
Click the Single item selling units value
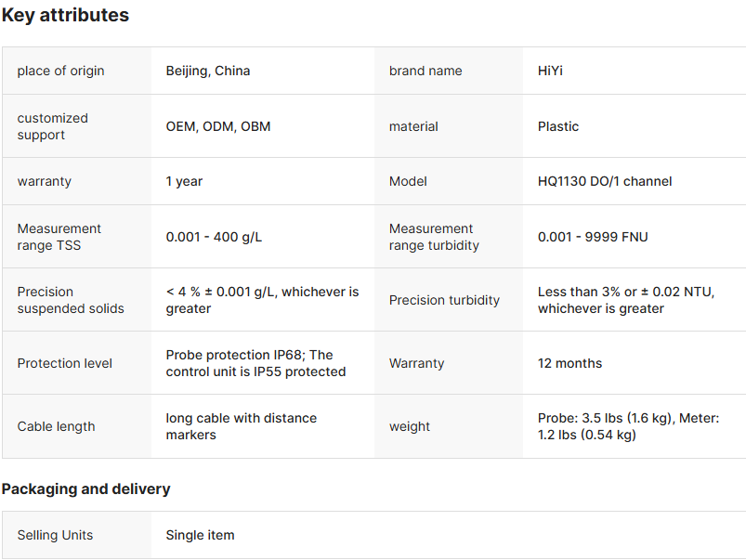pos(200,535)
